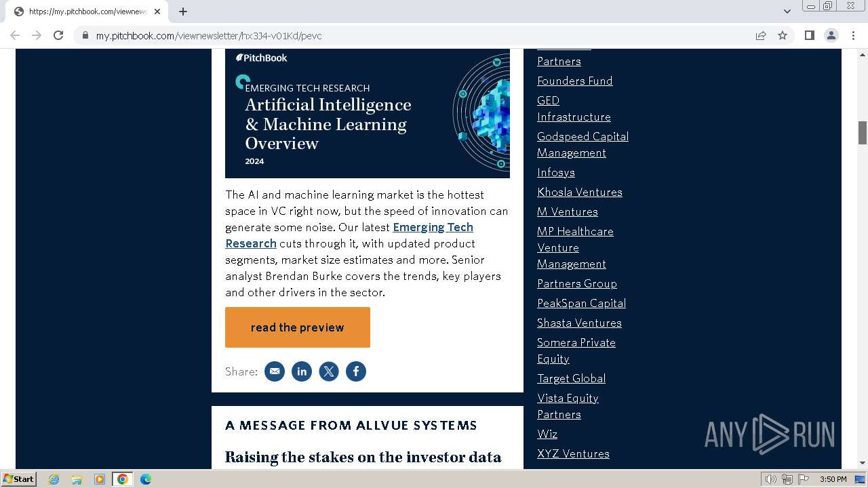Open PeakSpan Capital link
Viewport: 868px width, 488px height.
pos(581,303)
